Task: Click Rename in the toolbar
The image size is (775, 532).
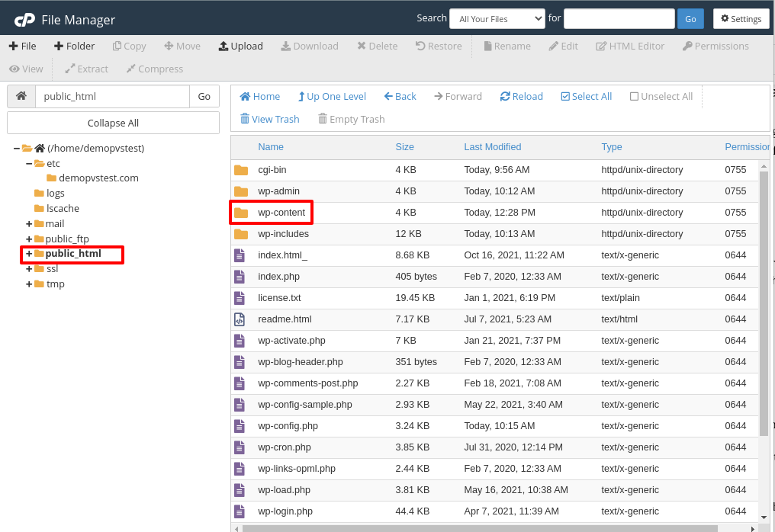Action: pos(507,46)
